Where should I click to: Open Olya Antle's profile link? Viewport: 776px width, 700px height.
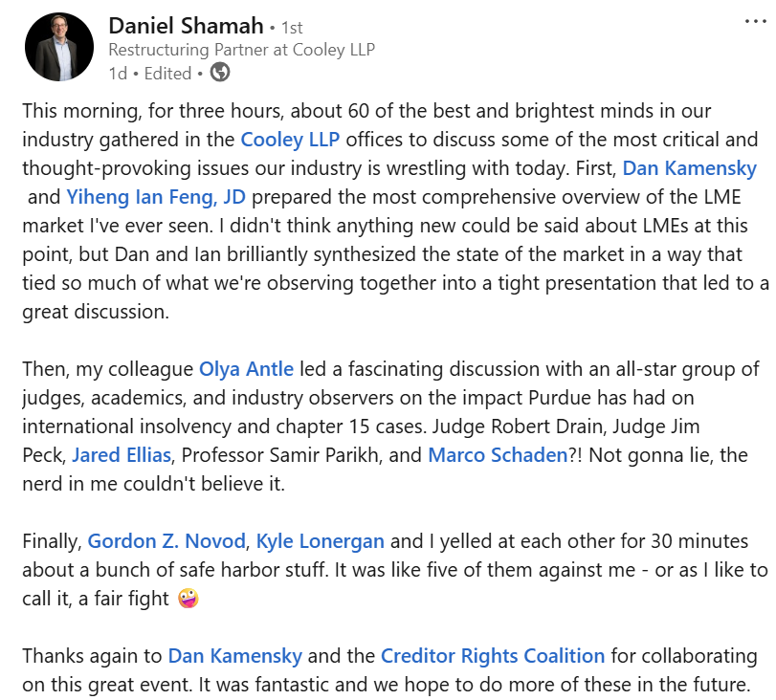coord(246,369)
